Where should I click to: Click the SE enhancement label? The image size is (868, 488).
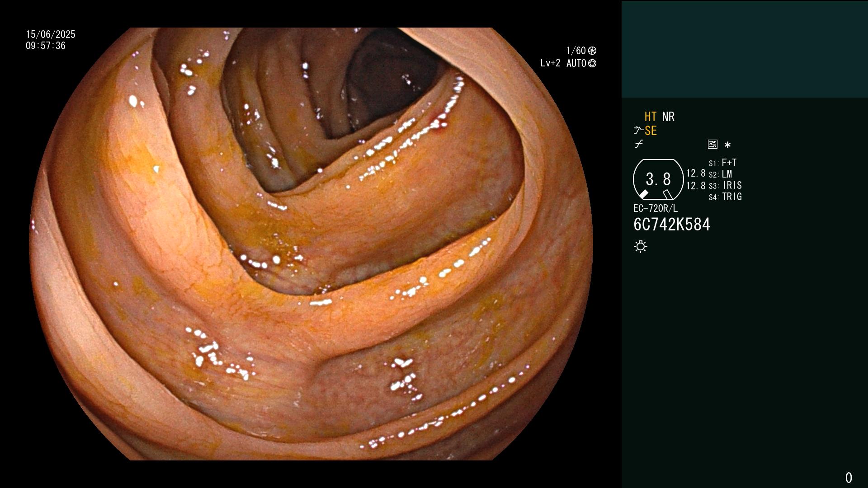coord(651,131)
